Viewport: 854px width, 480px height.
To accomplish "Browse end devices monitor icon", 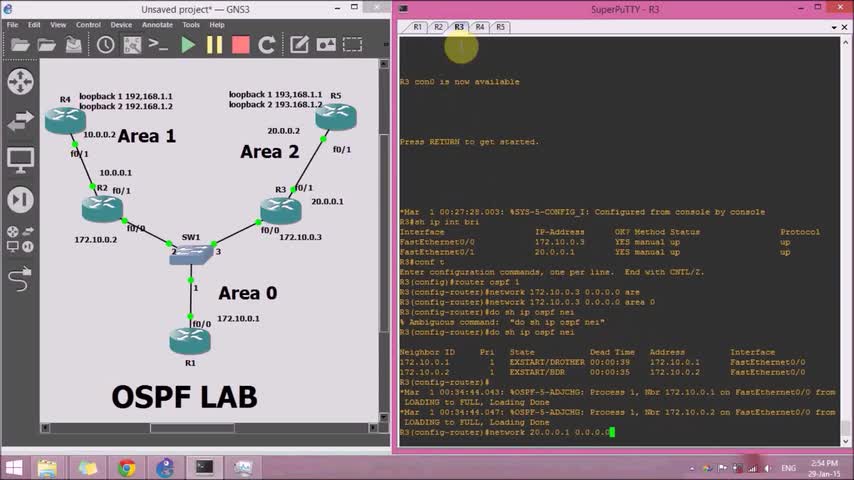I will (x=20, y=160).
